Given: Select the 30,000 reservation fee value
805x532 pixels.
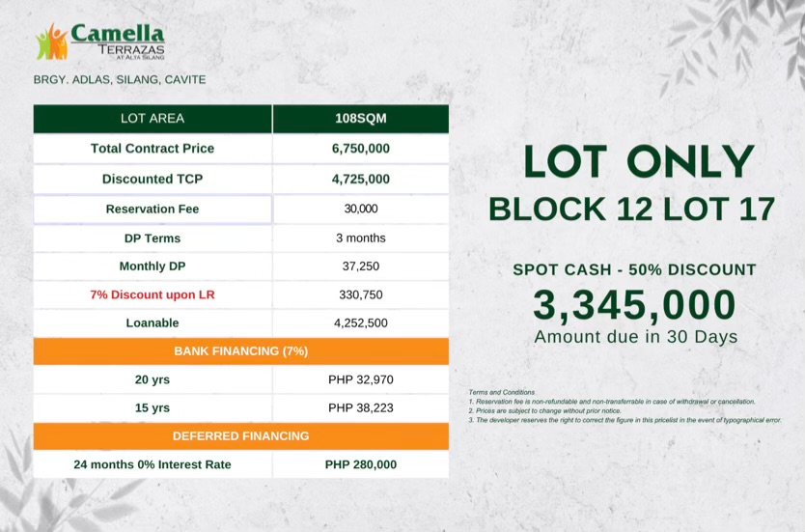Looking at the screenshot, I should (361, 209).
